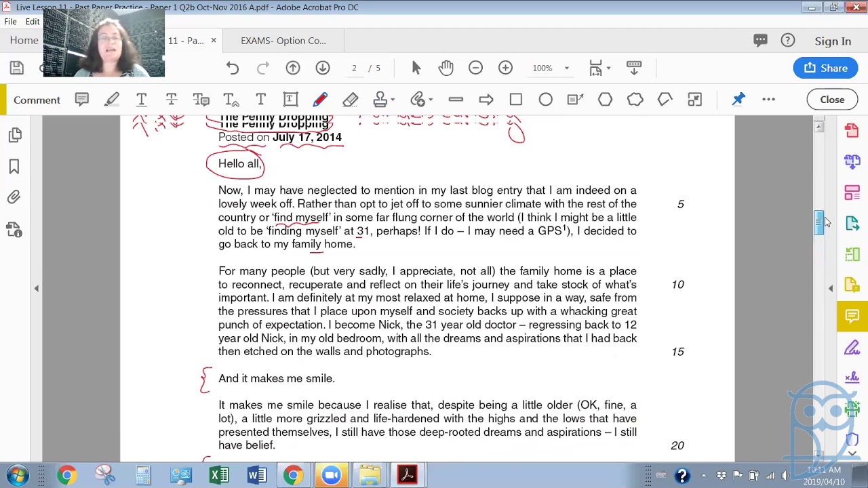The width and height of the screenshot is (868, 488).
Task: Go to the previous page
Action: tap(293, 68)
